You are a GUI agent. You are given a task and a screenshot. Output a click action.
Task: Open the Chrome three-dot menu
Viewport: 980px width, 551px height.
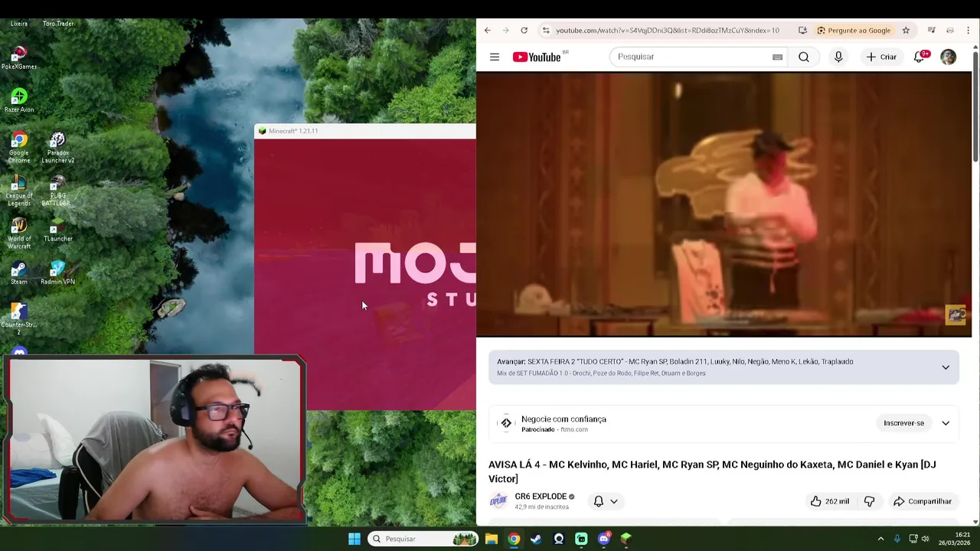968,31
